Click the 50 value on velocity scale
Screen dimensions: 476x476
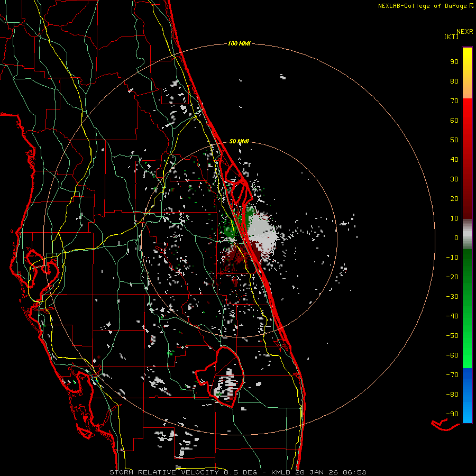point(454,140)
